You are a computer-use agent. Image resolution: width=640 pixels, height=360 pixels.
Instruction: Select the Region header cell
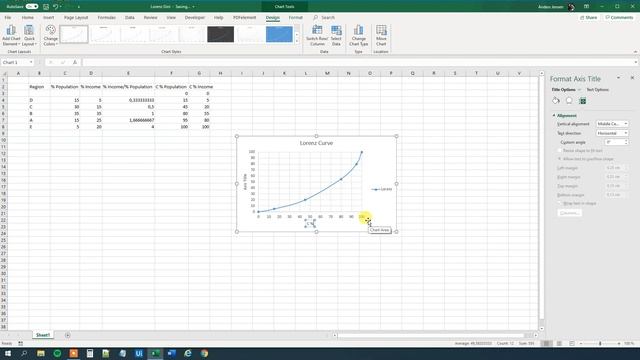39,87
